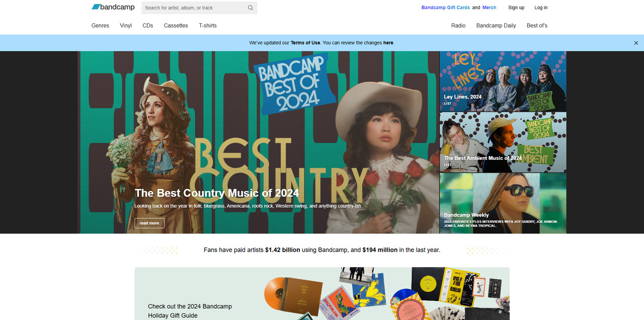Open the Bandcamp Weekly card
The image size is (644, 320).
503,203
